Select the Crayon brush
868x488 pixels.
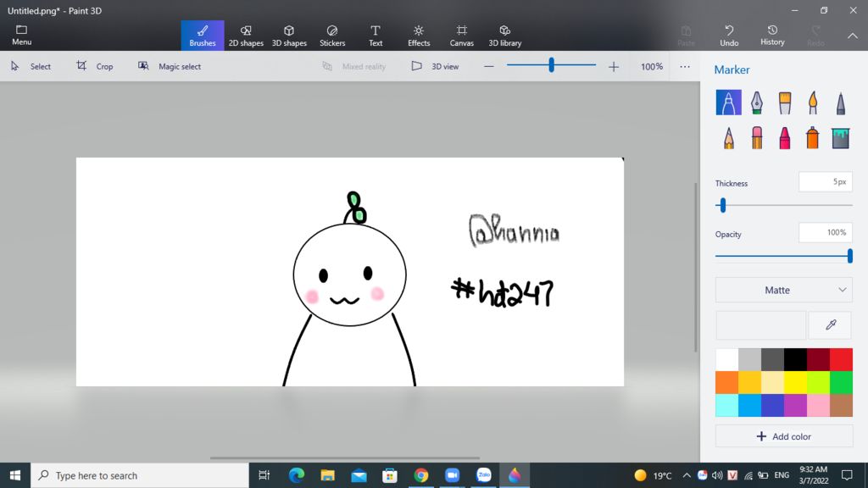785,138
